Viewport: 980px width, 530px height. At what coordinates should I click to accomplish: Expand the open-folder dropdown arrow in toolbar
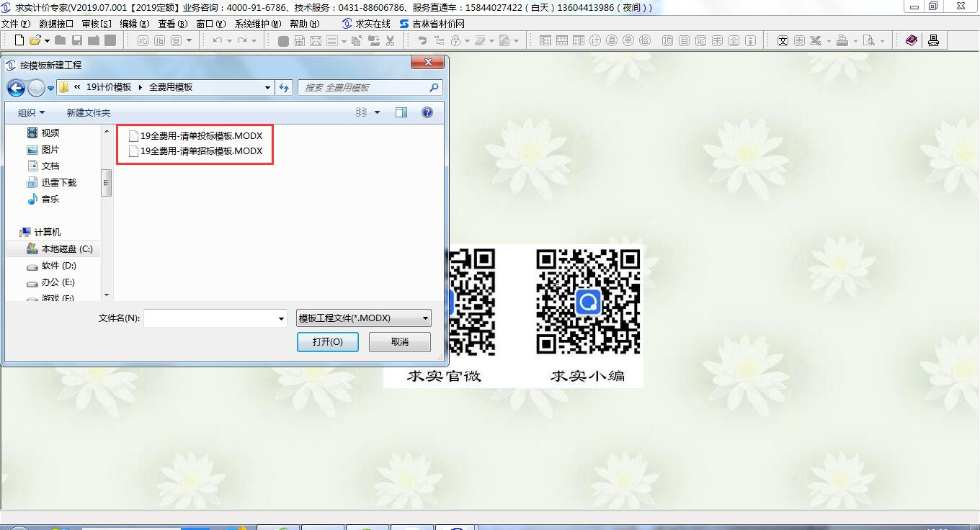pos(47,41)
